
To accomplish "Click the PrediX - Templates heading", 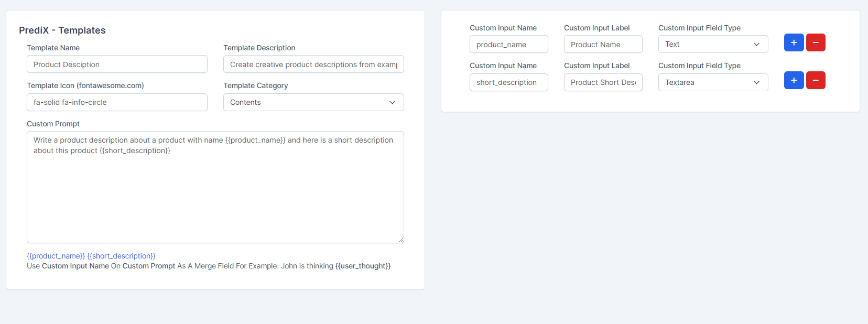I will click(x=62, y=30).
